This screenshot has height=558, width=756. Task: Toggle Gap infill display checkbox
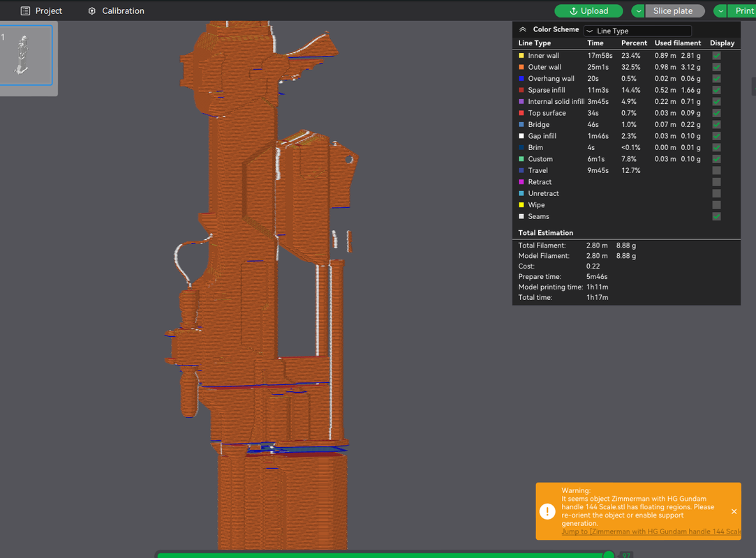716,136
